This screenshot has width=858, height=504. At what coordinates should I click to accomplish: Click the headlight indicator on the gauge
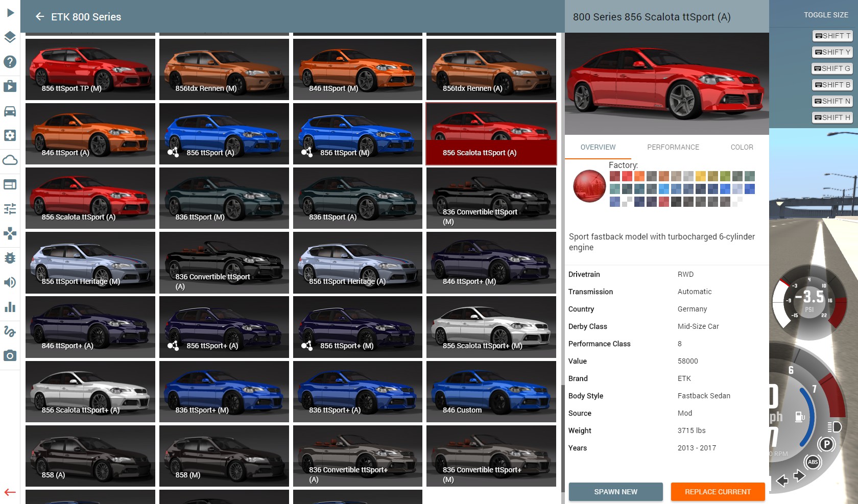tap(834, 427)
